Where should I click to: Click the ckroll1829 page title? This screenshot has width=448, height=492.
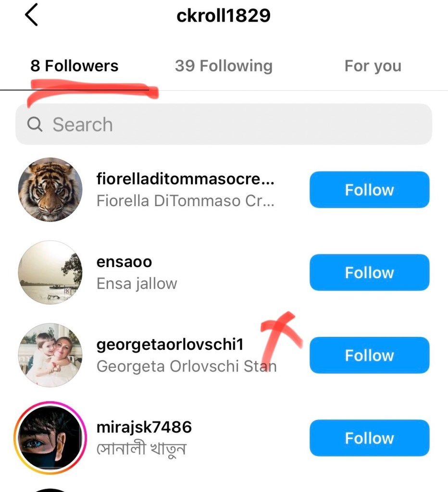[224, 16]
